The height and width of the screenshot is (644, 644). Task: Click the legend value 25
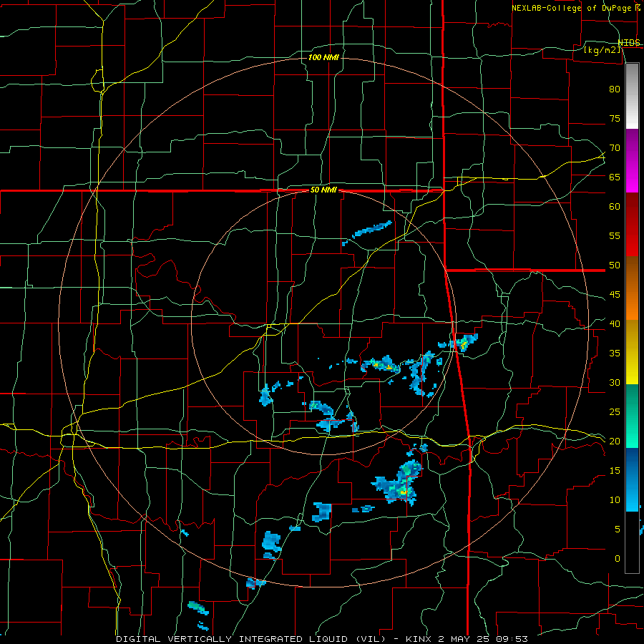coord(615,412)
